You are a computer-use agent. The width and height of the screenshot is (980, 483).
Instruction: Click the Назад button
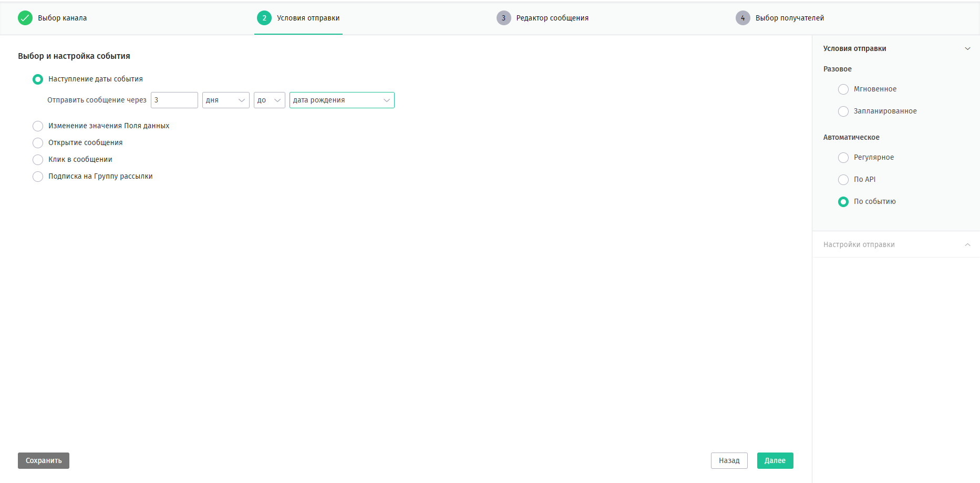[729, 460]
